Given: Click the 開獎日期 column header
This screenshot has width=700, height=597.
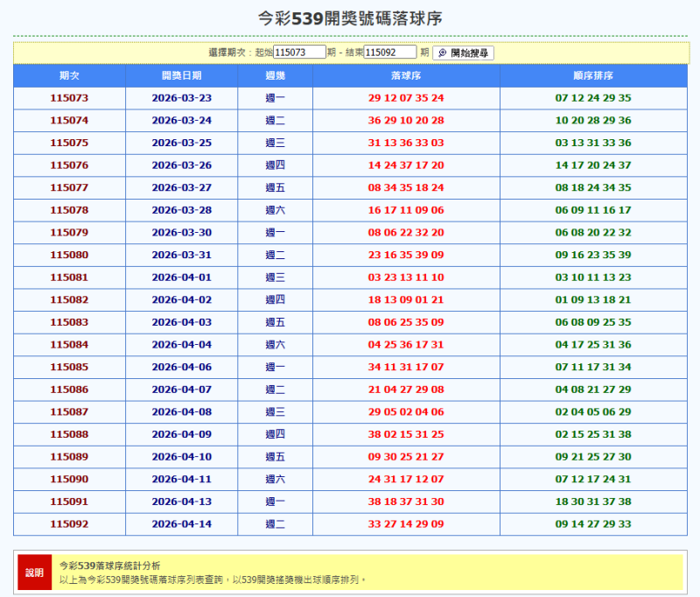Looking at the screenshot, I should click(x=182, y=75).
